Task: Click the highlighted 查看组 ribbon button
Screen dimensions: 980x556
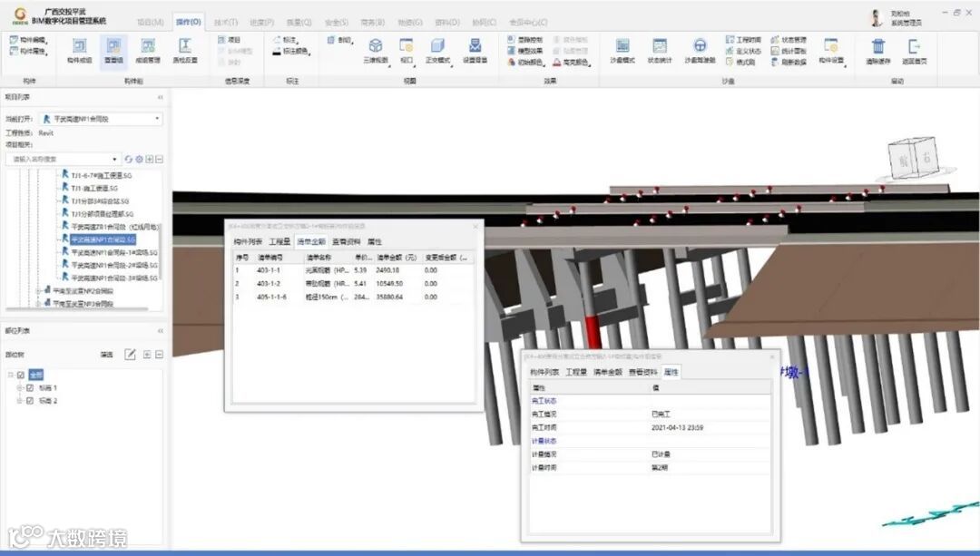Action: (113, 51)
